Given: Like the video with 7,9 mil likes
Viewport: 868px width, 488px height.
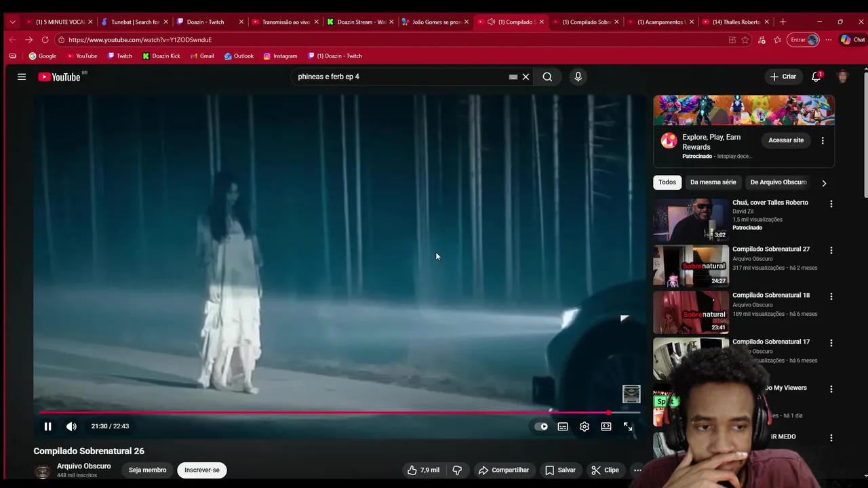Looking at the screenshot, I should point(424,470).
